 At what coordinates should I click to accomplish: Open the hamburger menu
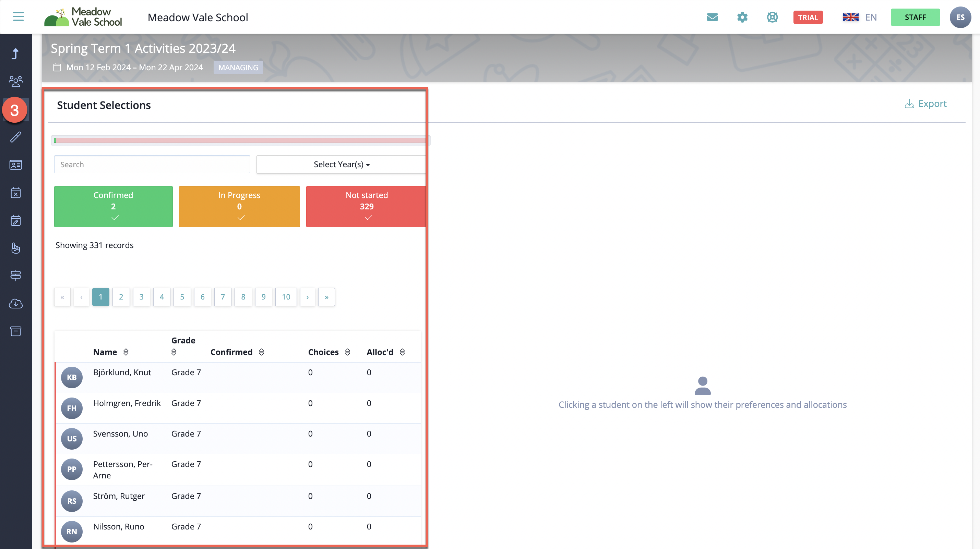coord(18,17)
